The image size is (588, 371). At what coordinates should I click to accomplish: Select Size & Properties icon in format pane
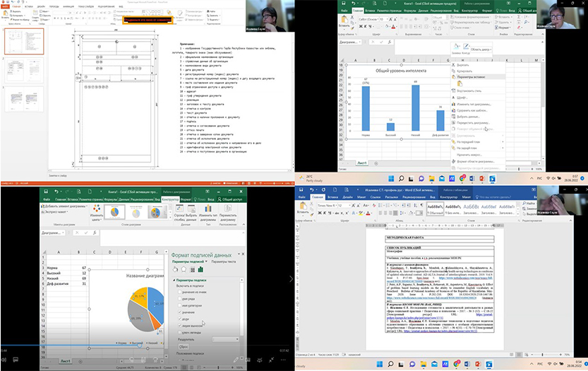[193, 269]
